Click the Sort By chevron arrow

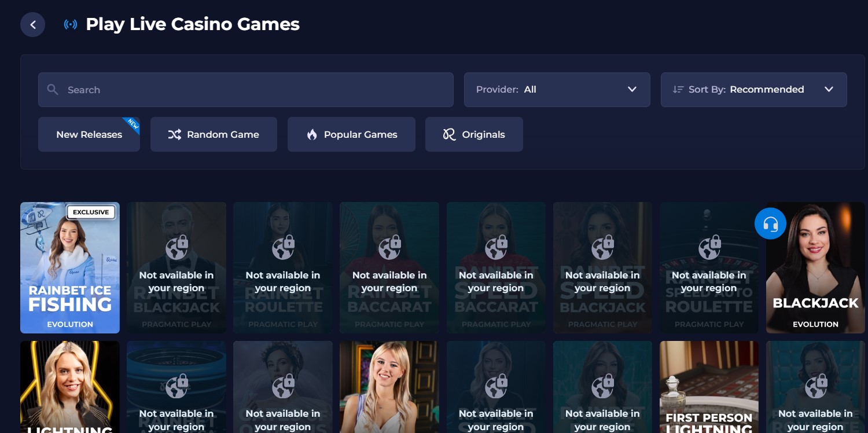(829, 90)
